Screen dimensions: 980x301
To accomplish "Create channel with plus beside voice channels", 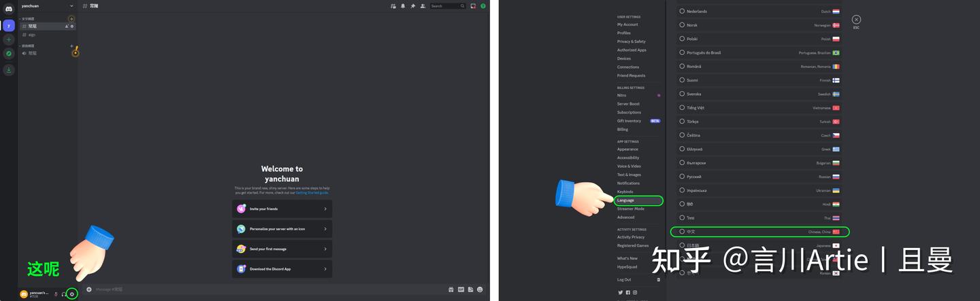I will pyautogui.click(x=71, y=46).
